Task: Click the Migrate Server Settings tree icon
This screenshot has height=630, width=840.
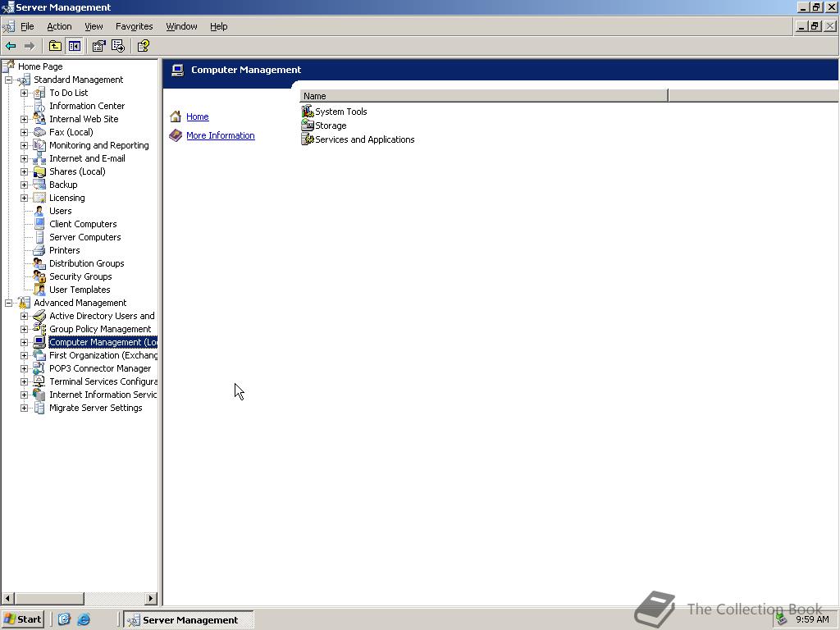Action: [x=39, y=408]
